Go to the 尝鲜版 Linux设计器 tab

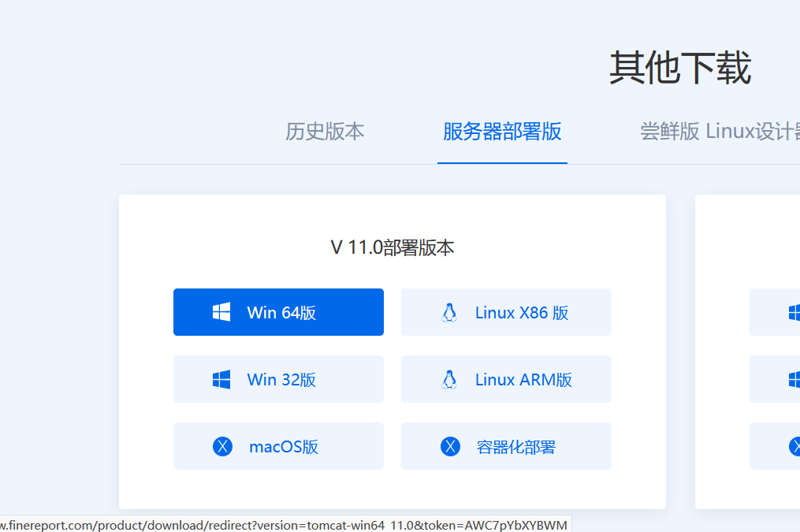tap(720, 132)
